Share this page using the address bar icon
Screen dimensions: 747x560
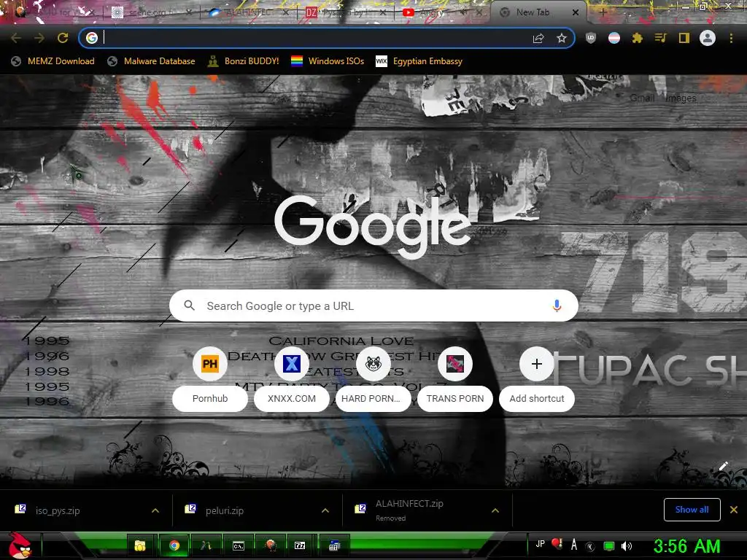pyautogui.click(x=538, y=38)
